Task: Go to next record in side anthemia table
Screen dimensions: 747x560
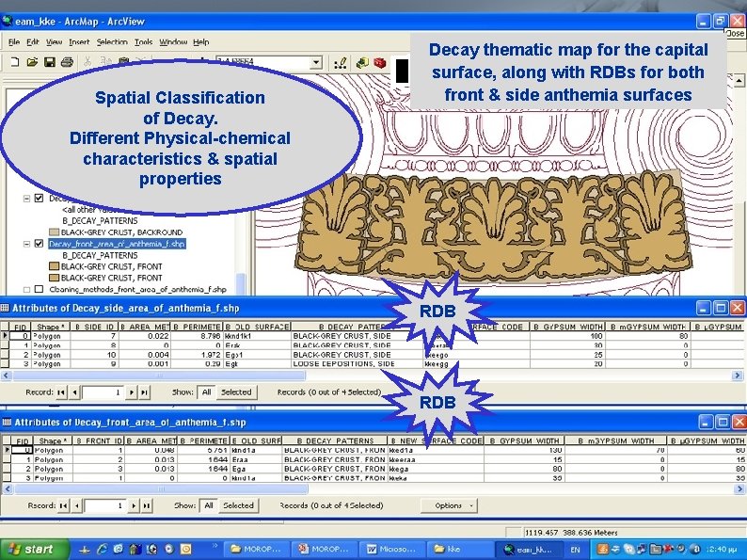Action: (x=132, y=392)
